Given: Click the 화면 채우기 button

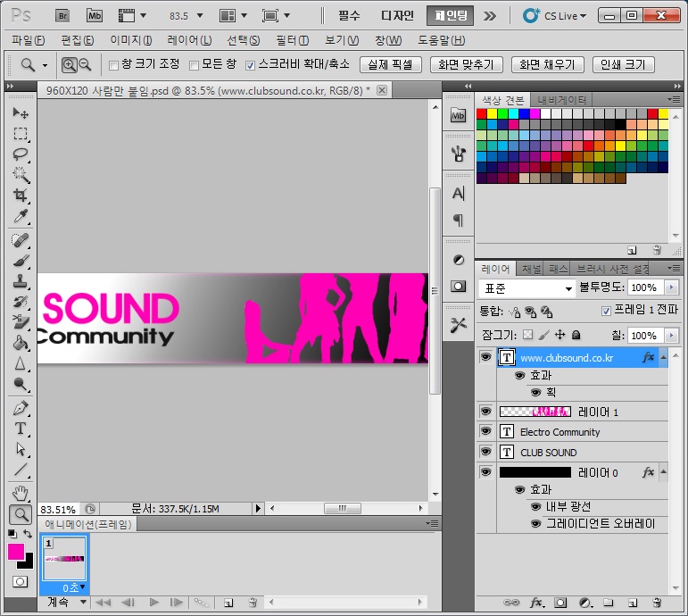Looking at the screenshot, I should point(547,64).
